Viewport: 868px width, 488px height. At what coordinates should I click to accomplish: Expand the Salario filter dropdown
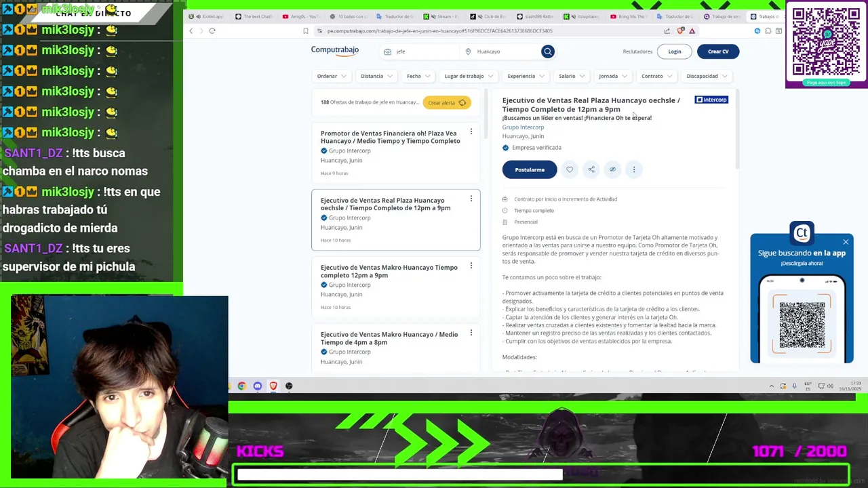click(571, 76)
